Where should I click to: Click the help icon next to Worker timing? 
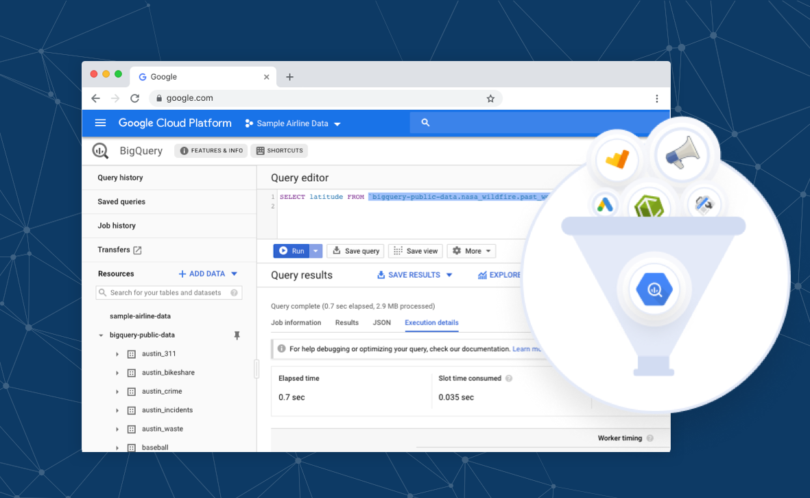pyautogui.click(x=650, y=438)
